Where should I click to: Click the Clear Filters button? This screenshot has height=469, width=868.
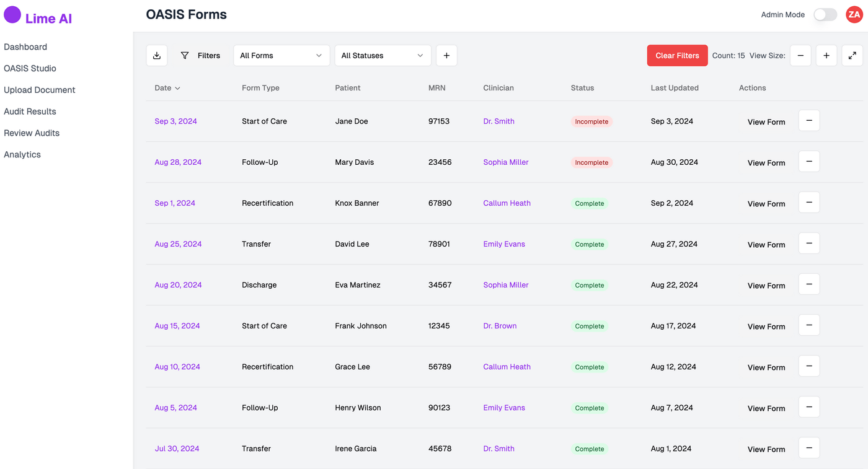pos(677,56)
